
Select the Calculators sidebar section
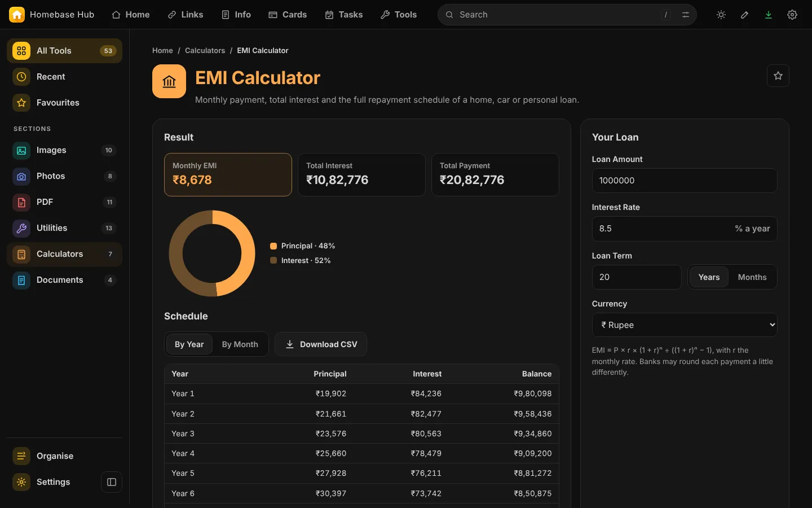[64, 254]
